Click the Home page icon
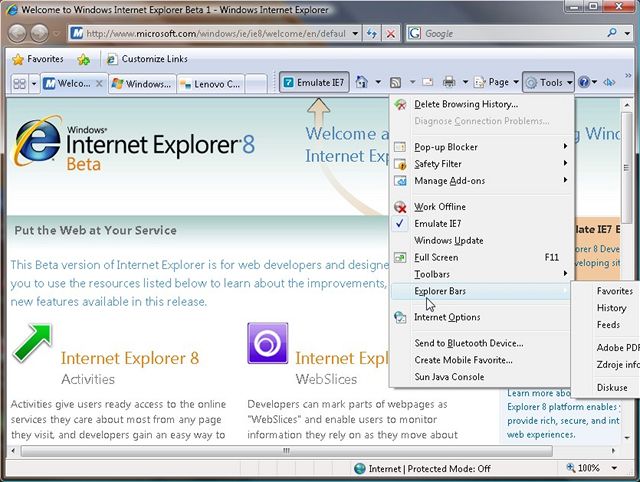The image size is (640, 482). [x=361, y=82]
